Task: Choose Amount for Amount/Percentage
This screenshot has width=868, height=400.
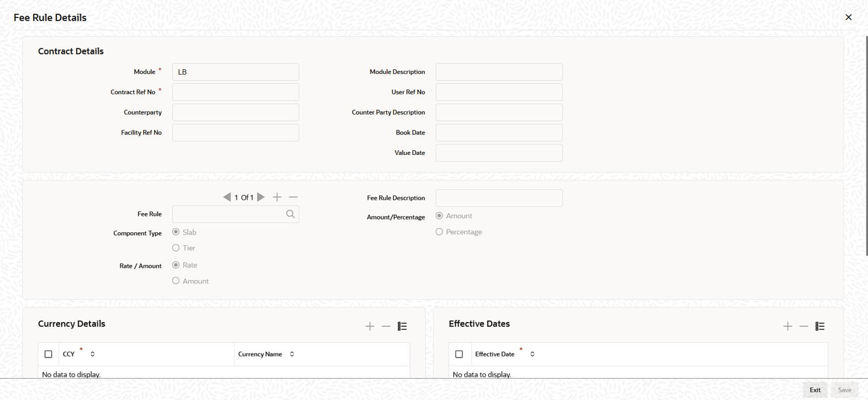Action: 439,215
